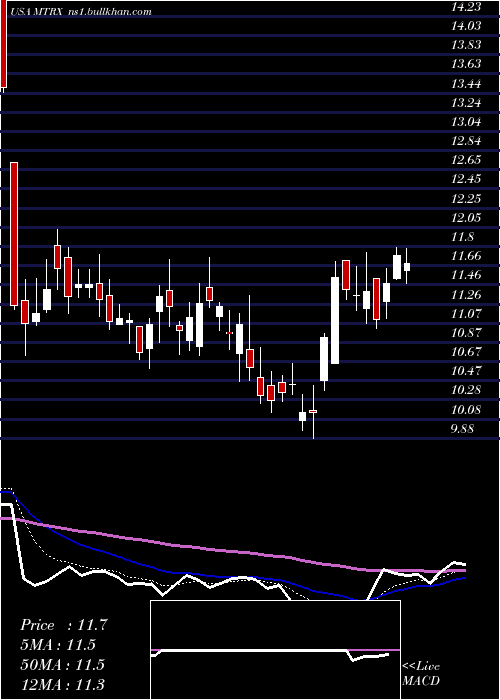Select the 12.65 price axis label

pos(466,160)
